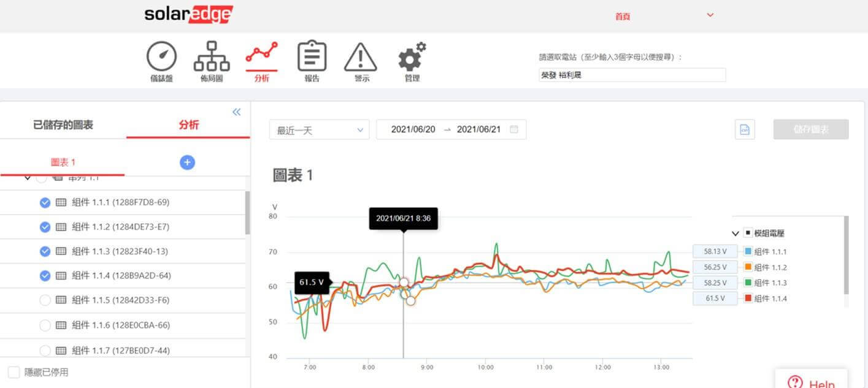Open the Admin gears icon

pyautogui.click(x=412, y=57)
